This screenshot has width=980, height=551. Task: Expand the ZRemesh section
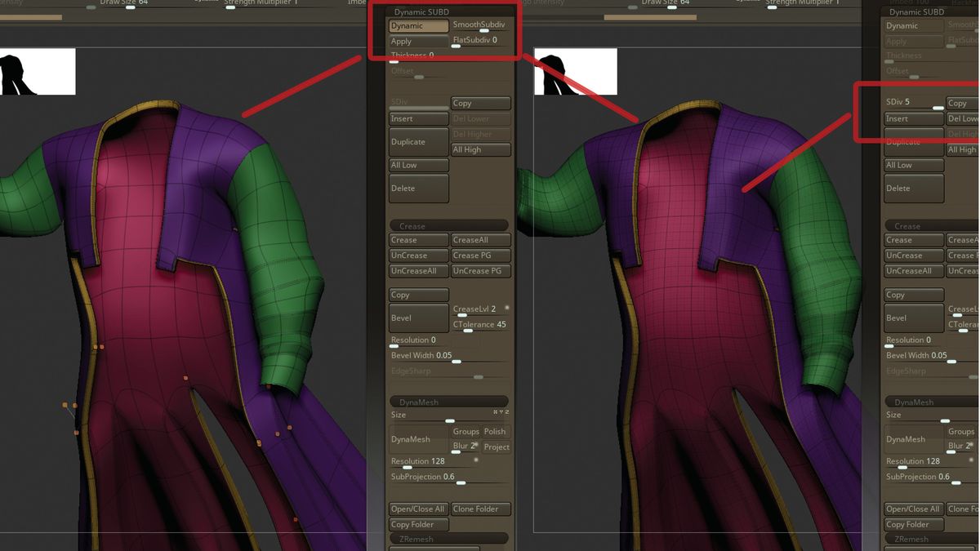[x=449, y=538]
